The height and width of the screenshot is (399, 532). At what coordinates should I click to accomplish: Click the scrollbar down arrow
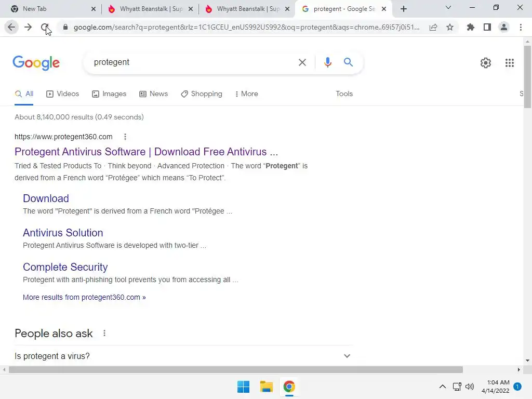[527, 361]
